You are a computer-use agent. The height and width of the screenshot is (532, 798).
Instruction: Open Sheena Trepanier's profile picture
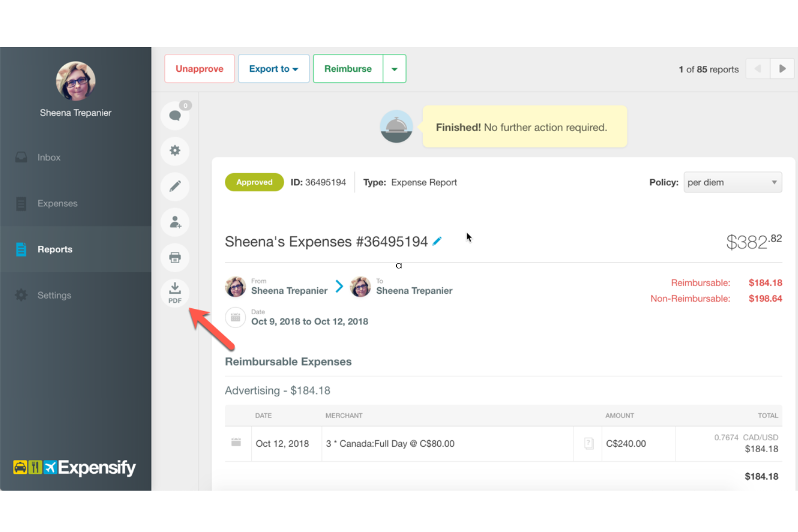[75, 81]
